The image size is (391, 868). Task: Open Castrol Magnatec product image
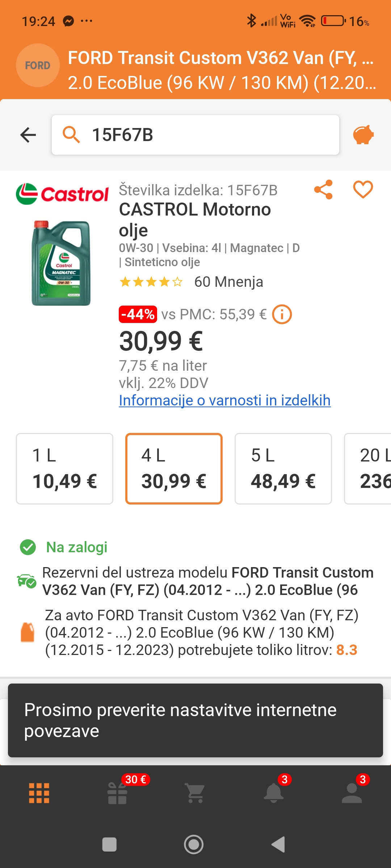[61, 263]
